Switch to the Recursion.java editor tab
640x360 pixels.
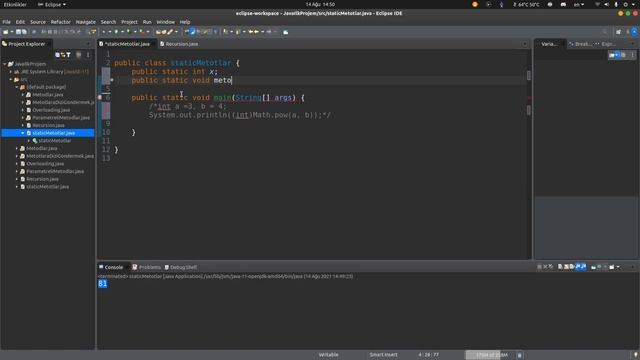pyautogui.click(x=179, y=44)
